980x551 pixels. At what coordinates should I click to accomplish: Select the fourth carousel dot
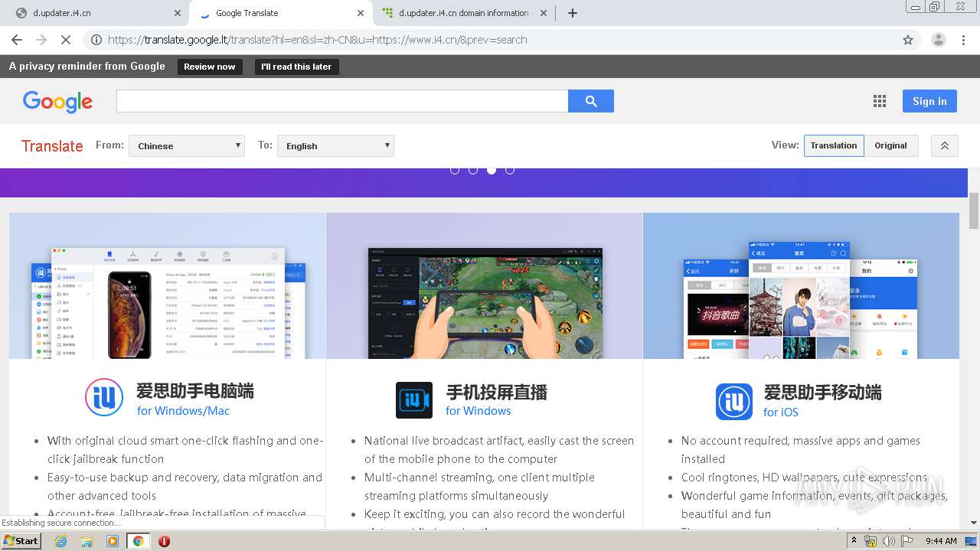tap(510, 170)
